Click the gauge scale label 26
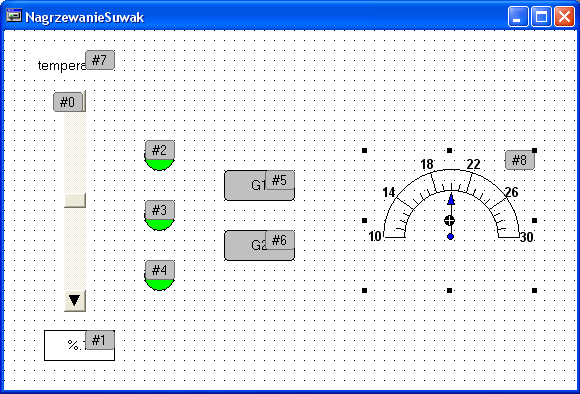This screenshot has height=394, width=580. pyautogui.click(x=512, y=192)
